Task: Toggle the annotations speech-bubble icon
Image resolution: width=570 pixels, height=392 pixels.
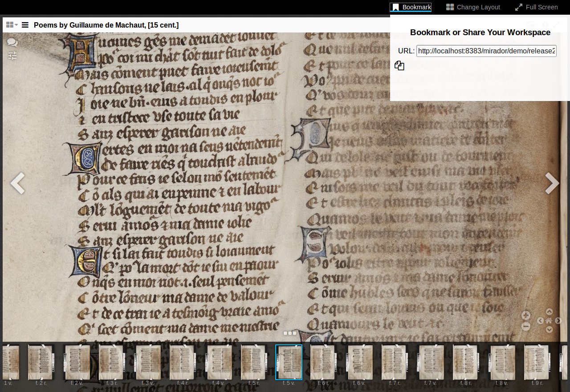Action: point(12,42)
